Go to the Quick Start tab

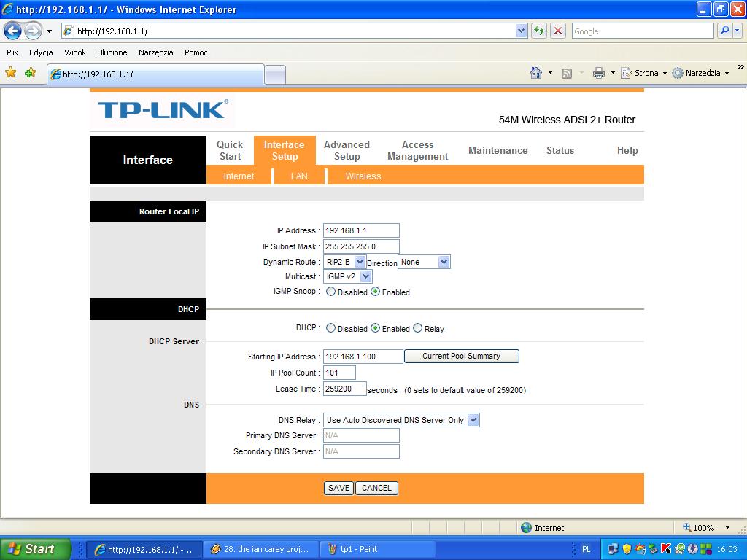[x=230, y=150]
